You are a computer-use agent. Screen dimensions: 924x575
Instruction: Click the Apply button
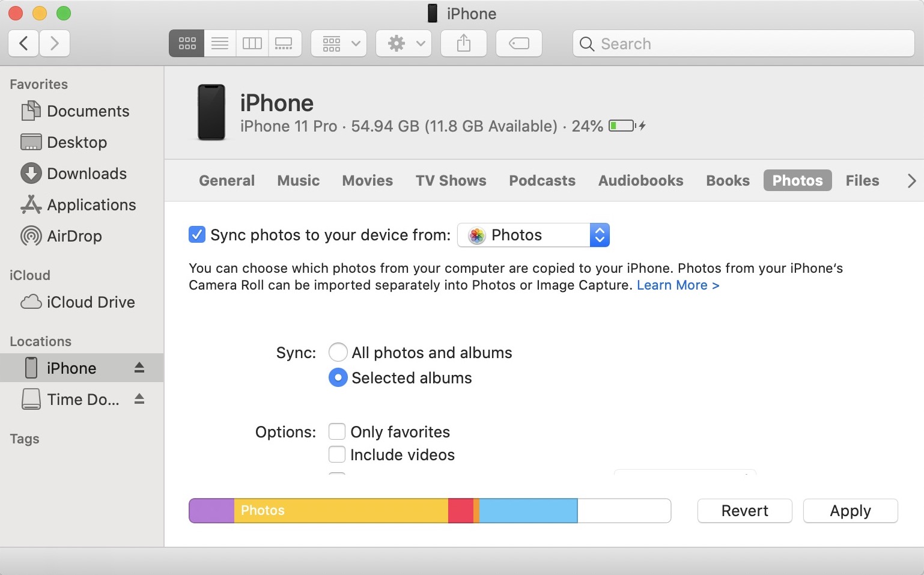coord(851,511)
